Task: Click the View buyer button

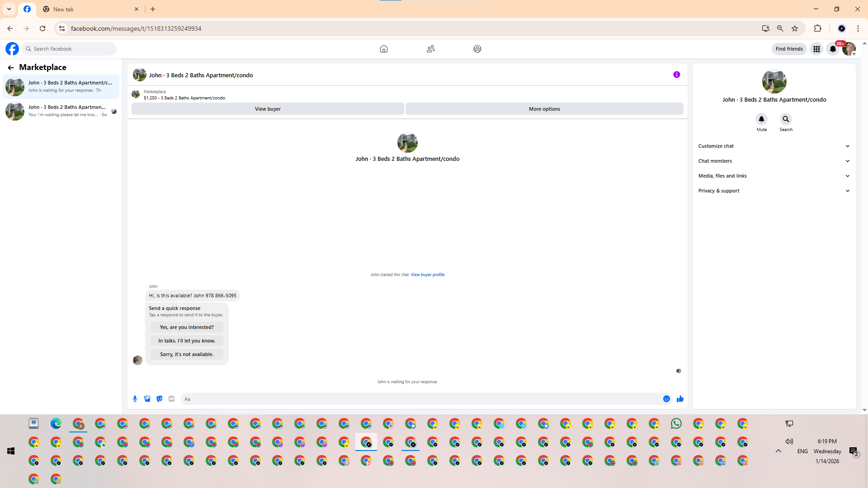Action: click(x=268, y=109)
